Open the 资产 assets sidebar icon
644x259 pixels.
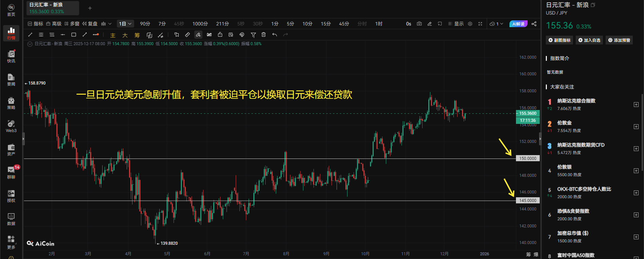coord(11,150)
